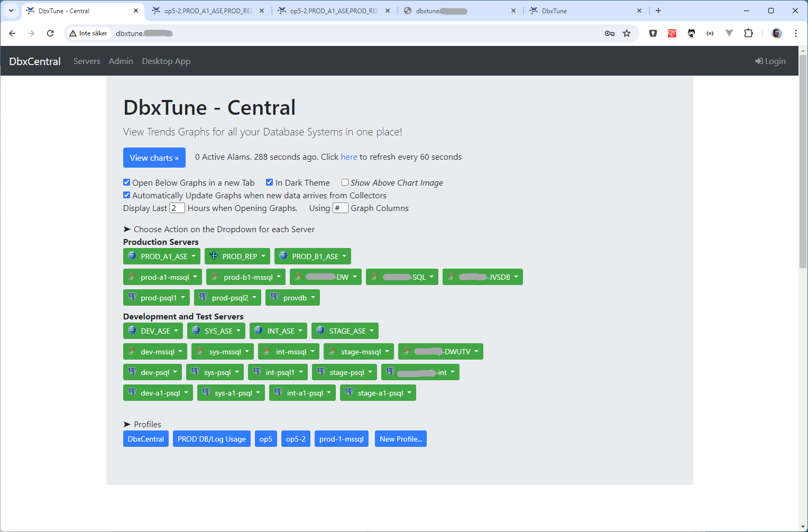This screenshot has width=808, height=532.
Task: Click the Display Last Hours input field
Action: coord(177,208)
